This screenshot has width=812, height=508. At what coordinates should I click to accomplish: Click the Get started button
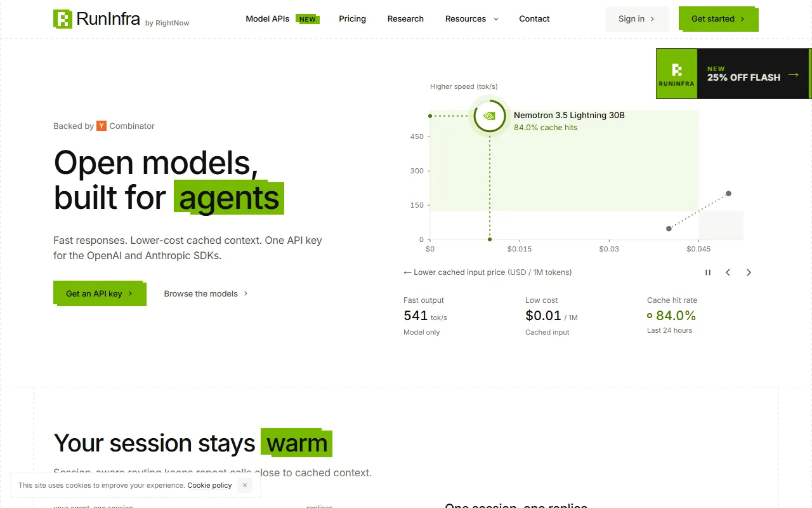pos(718,19)
